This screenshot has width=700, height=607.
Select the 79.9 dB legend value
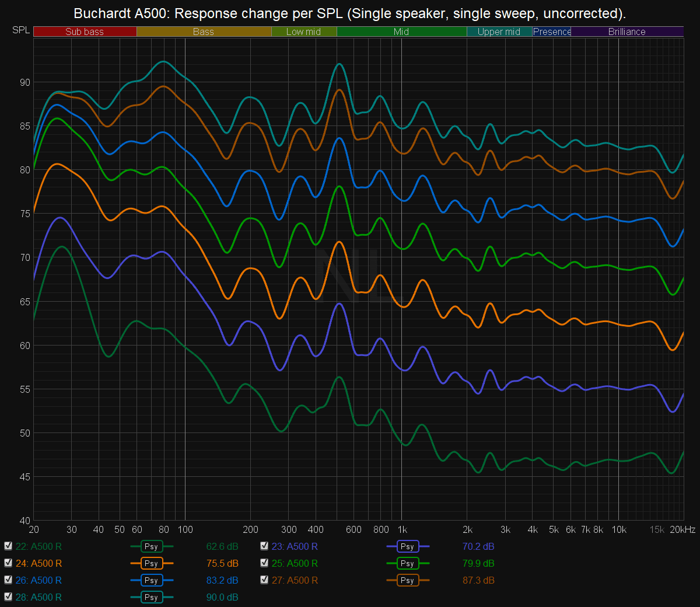(478, 564)
